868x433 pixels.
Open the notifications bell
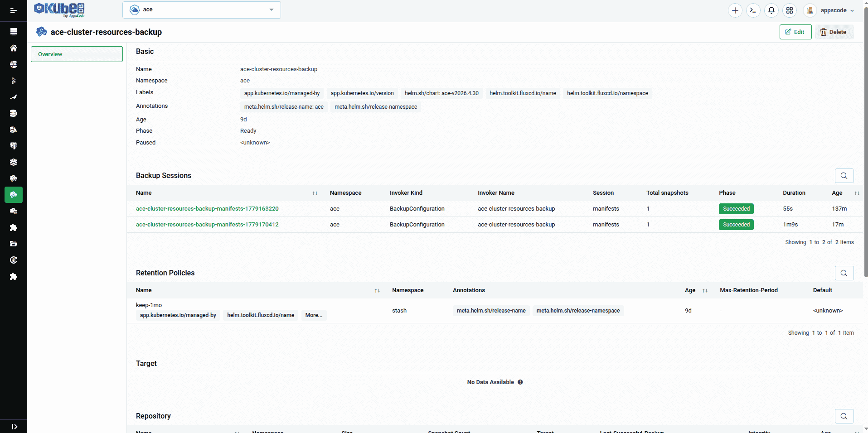click(771, 10)
